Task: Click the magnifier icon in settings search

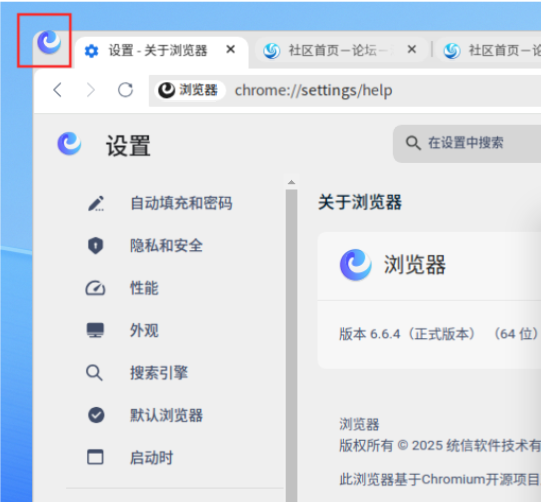Action: click(413, 143)
